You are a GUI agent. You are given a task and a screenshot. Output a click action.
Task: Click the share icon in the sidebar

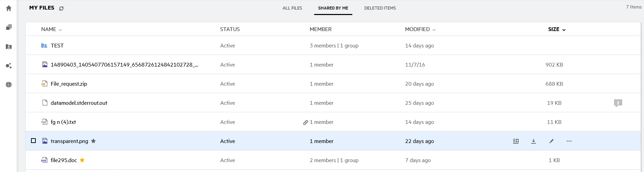(9, 66)
